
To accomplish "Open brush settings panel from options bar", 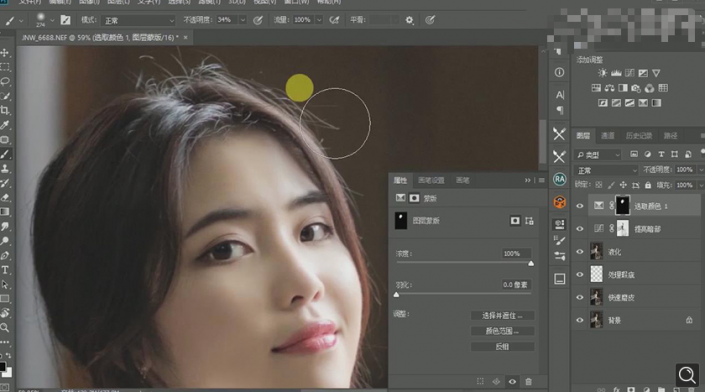I will [x=66, y=20].
